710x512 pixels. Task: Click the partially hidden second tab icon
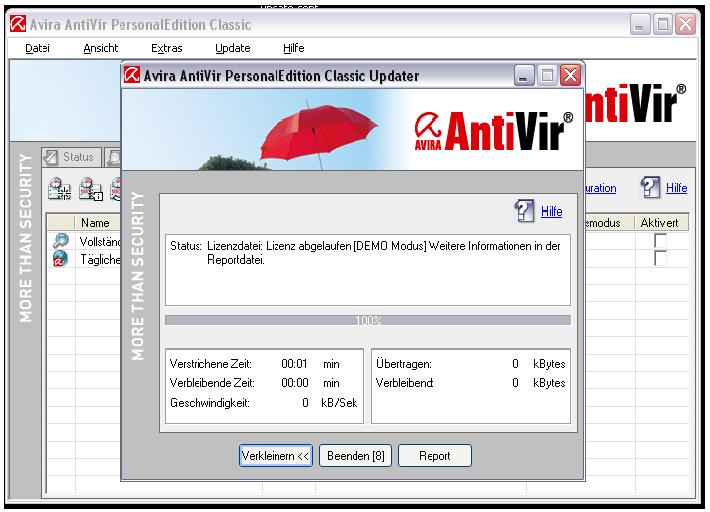(113, 157)
